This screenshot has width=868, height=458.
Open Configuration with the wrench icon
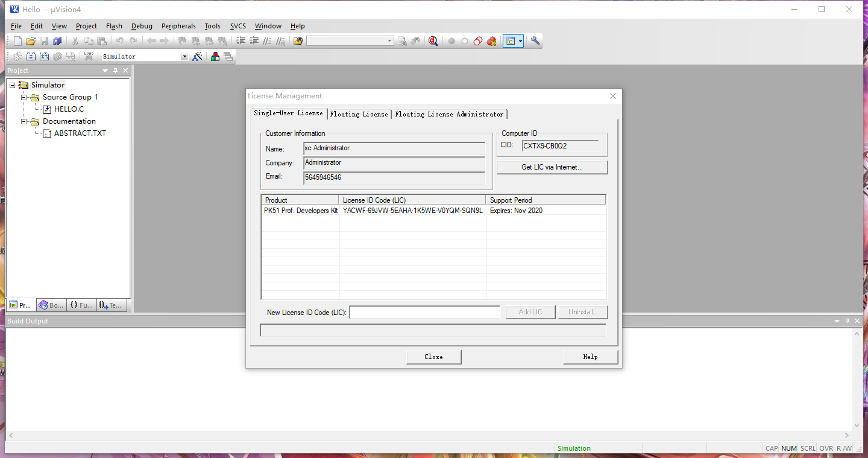(x=535, y=41)
